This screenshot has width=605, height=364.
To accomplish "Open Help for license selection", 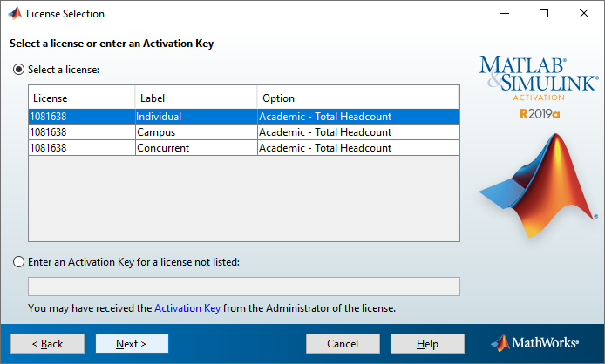I will [427, 344].
